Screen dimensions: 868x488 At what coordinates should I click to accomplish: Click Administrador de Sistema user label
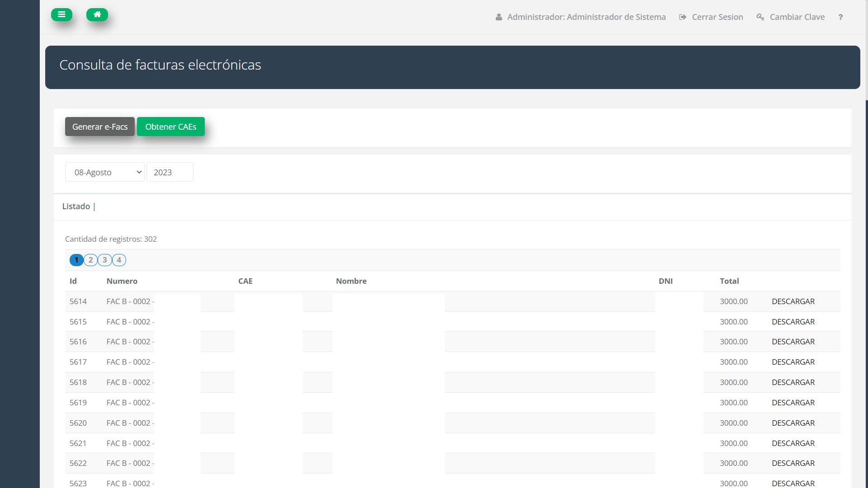tap(581, 17)
